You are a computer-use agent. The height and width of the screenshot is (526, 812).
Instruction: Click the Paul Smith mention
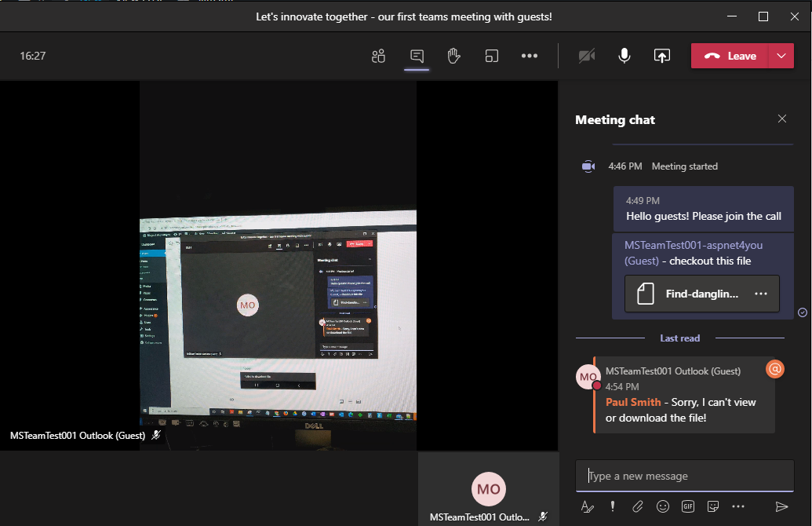coord(633,402)
